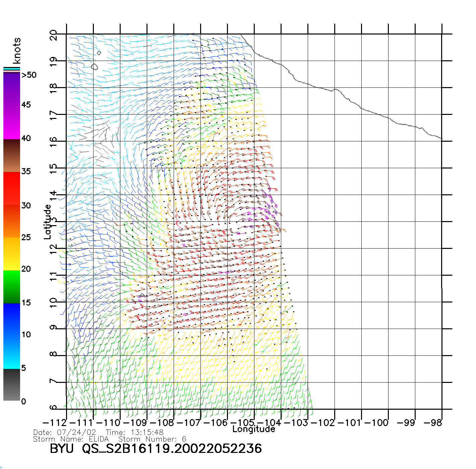
Task: Click the purple >50 knots color band
Action: pos(12,89)
